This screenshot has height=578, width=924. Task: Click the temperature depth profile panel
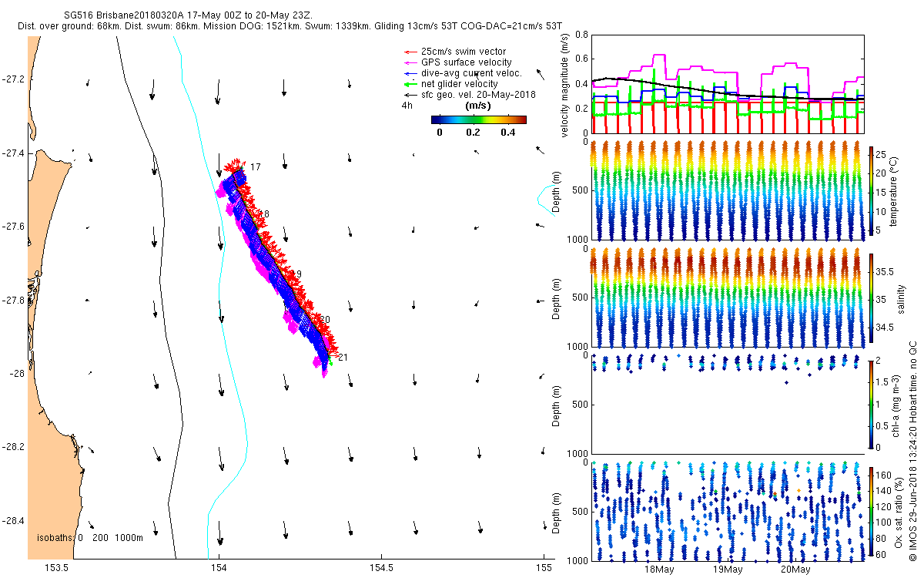[x=727, y=190]
